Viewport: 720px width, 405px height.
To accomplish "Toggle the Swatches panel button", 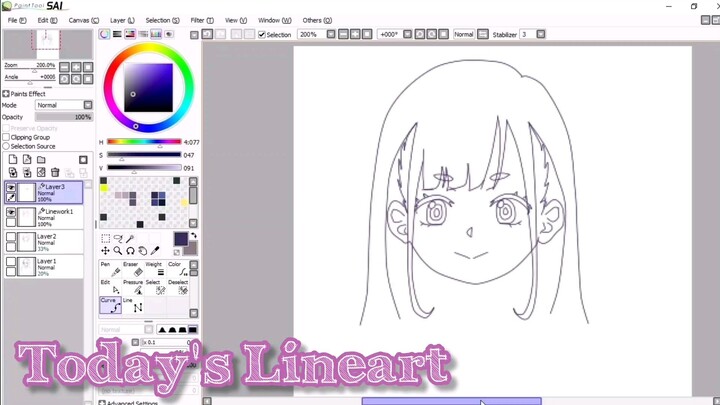I will [156, 34].
